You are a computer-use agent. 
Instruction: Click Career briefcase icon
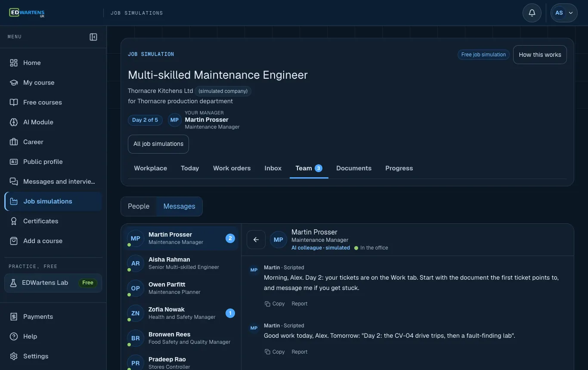(14, 142)
